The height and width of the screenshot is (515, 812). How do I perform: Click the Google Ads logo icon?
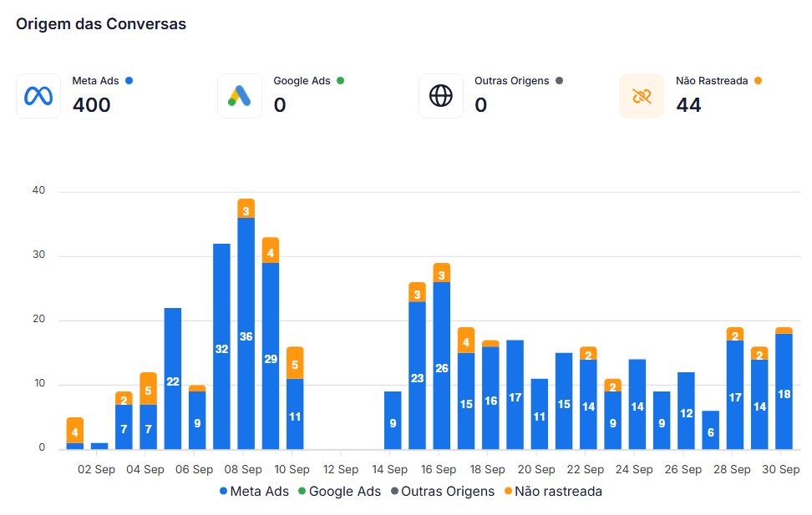(239, 96)
